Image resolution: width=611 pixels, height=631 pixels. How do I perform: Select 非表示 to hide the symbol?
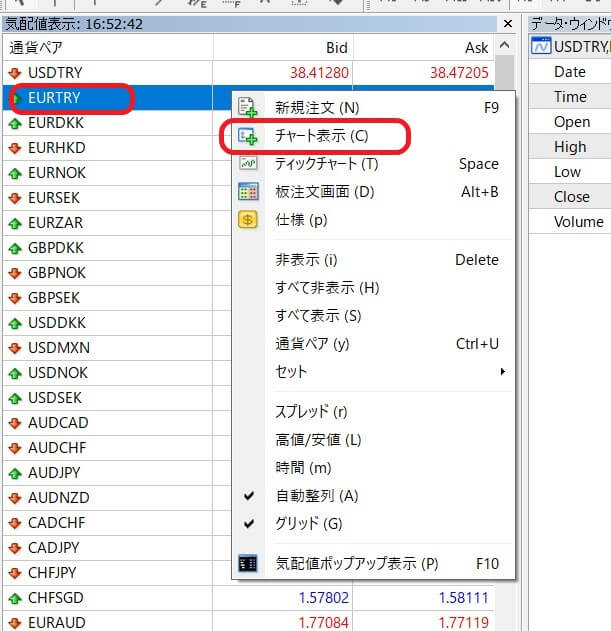pyautogui.click(x=306, y=260)
